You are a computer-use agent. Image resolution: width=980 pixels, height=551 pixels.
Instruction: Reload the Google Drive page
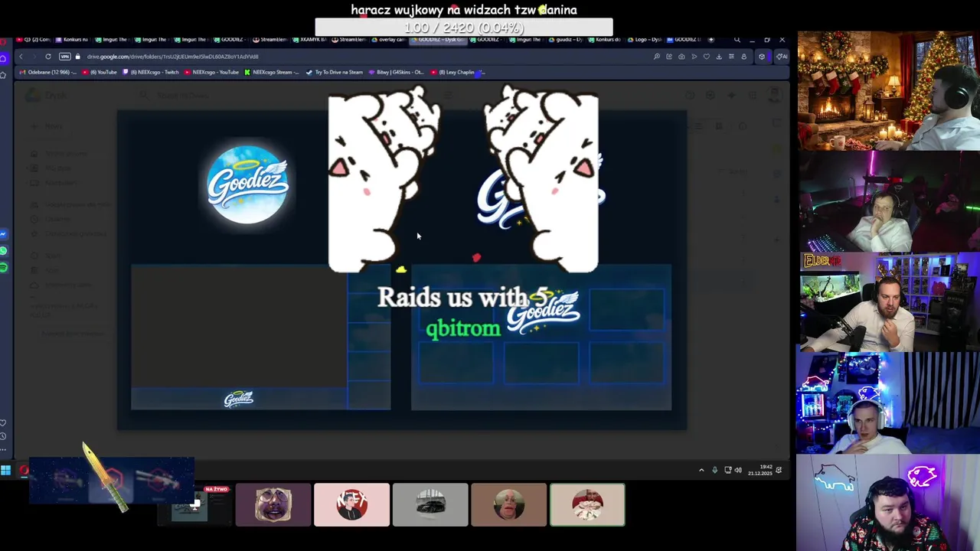[x=47, y=57]
